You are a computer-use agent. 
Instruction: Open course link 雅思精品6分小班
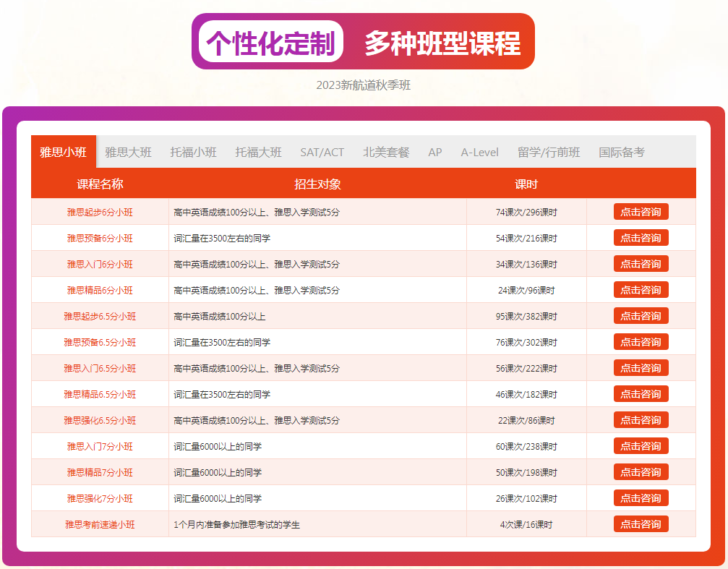(100, 291)
